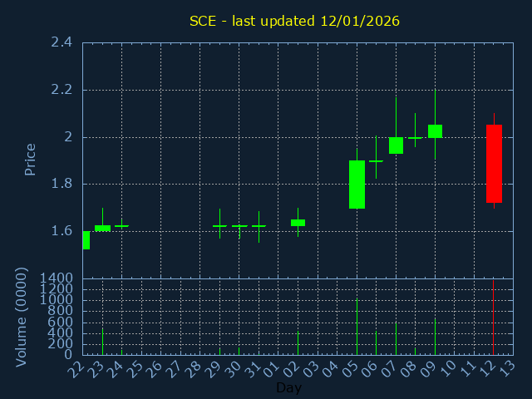Viewport: 532px width, 399px height.
Task: Click the green candlestick on day 23
Action: click(x=102, y=228)
